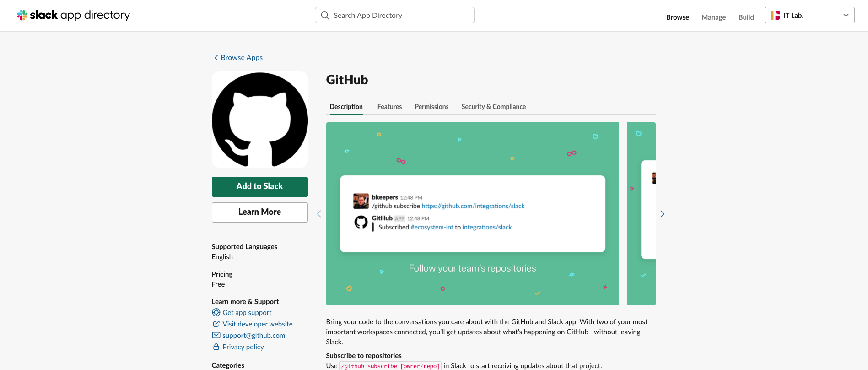Click the GitHub app title heading
Image resolution: width=868 pixels, height=370 pixels.
[x=347, y=80]
